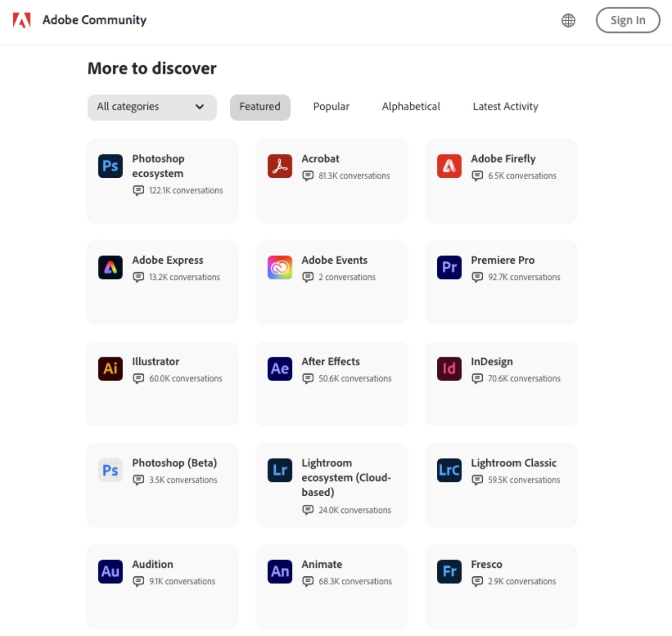Open the InDesign title link

[x=492, y=361]
